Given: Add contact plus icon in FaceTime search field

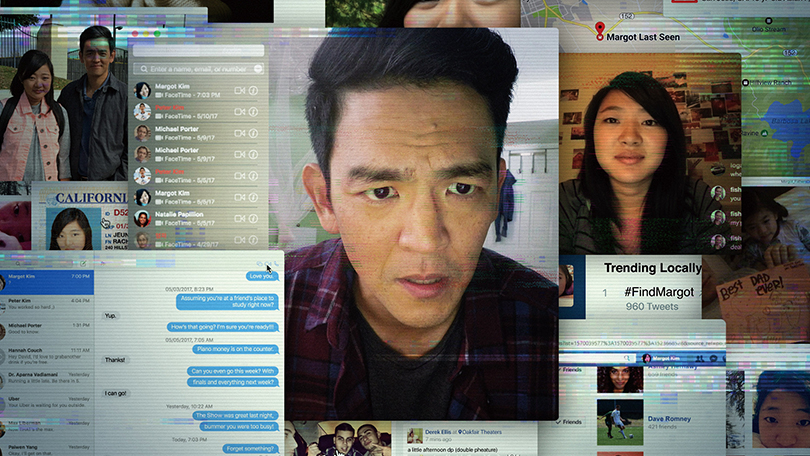Looking at the screenshot, I should pyautogui.click(x=258, y=69).
